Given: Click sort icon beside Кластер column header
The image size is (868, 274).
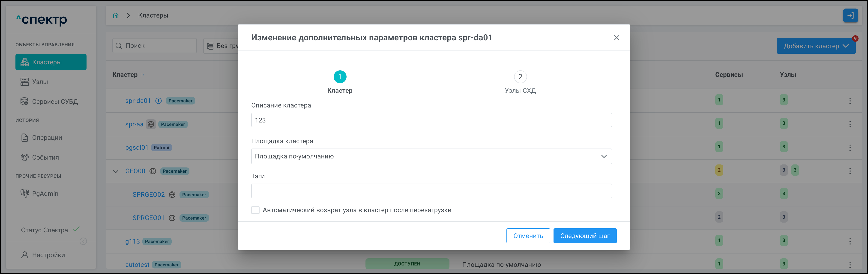Looking at the screenshot, I should (x=143, y=75).
